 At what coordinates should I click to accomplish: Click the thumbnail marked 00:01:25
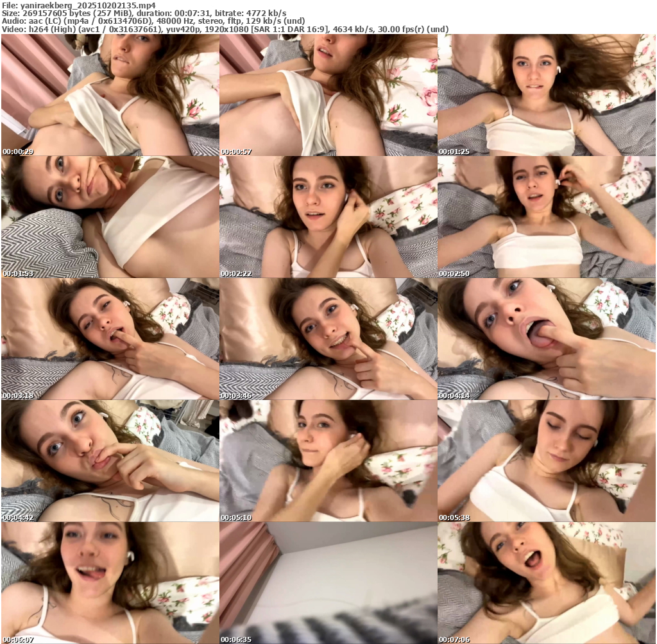547,95
